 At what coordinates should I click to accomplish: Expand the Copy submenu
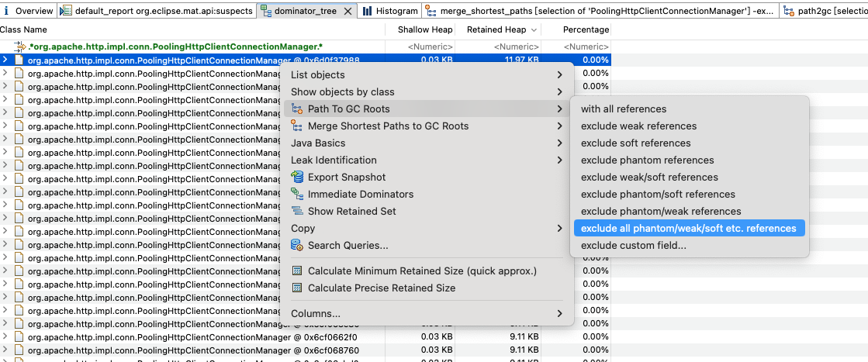click(425, 228)
